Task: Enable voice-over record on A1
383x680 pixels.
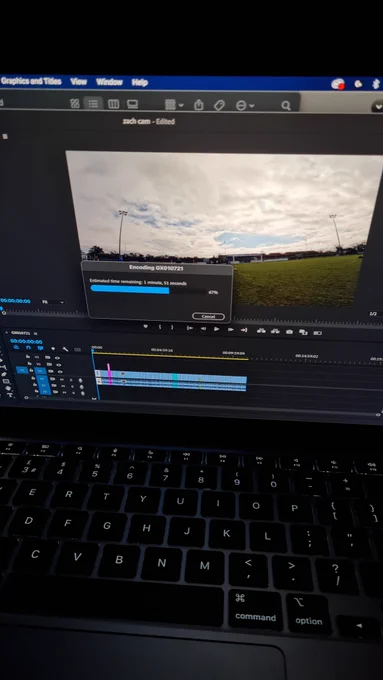Action: pos(80,380)
